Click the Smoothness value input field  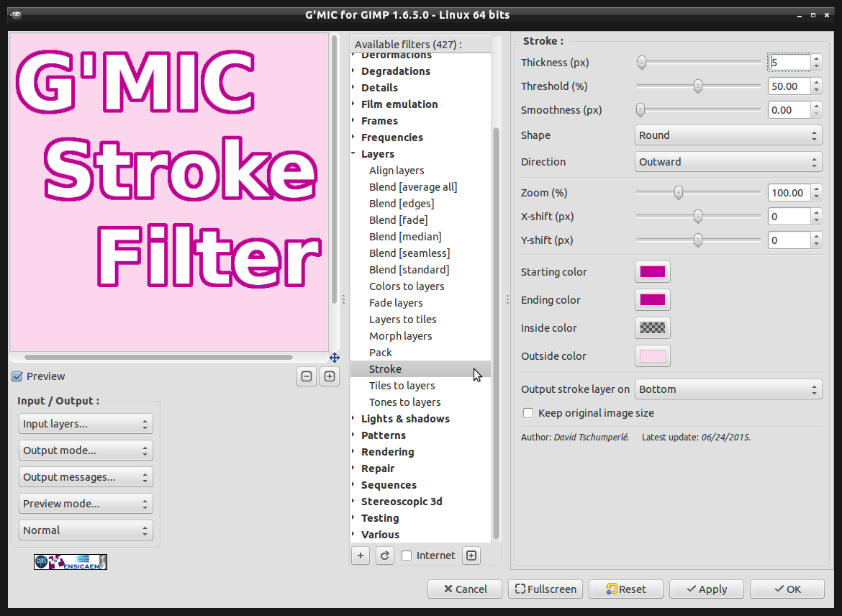[789, 110]
